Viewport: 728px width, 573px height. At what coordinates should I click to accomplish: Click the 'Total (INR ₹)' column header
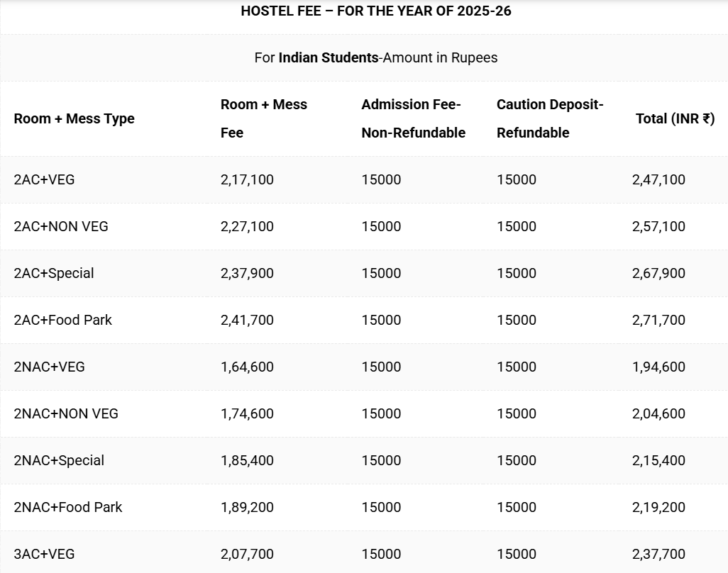pyautogui.click(x=675, y=118)
